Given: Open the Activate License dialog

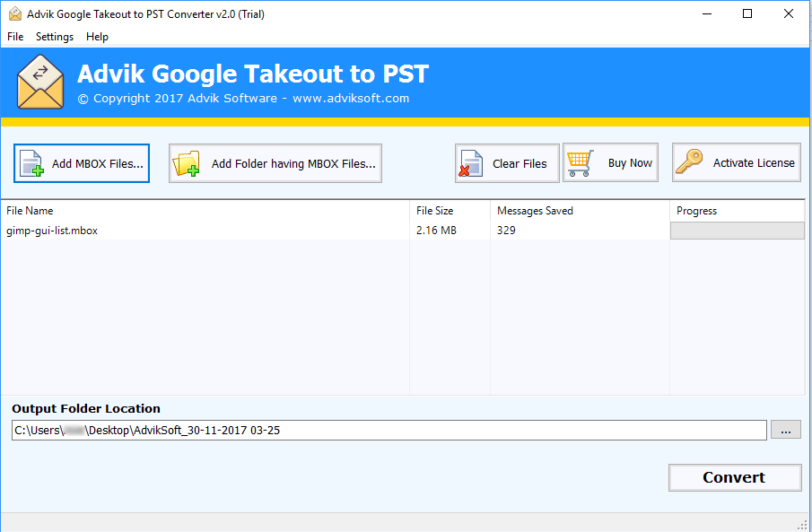Looking at the screenshot, I should 737,162.
